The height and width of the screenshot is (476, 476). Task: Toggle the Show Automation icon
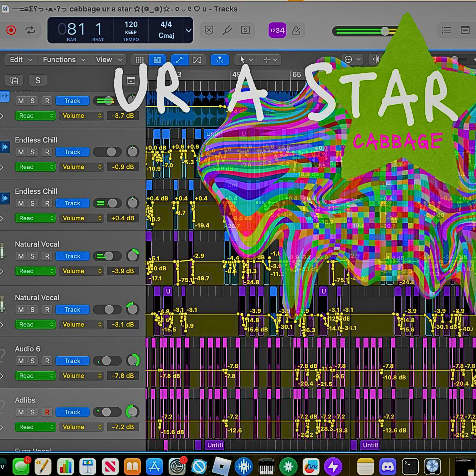pos(179,60)
